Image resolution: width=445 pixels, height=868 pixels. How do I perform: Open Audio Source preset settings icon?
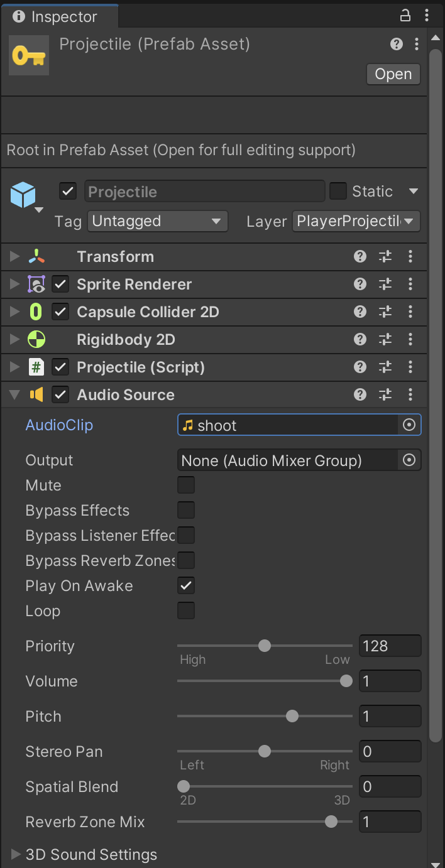click(x=385, y=395)
